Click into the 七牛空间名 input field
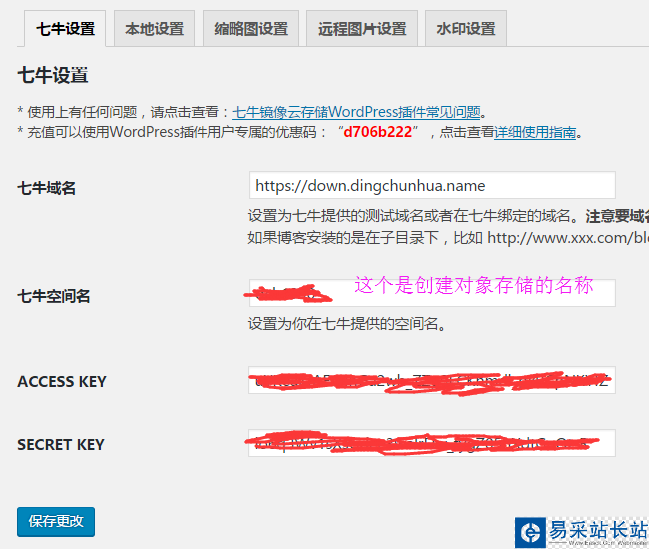 click(432, 293)
